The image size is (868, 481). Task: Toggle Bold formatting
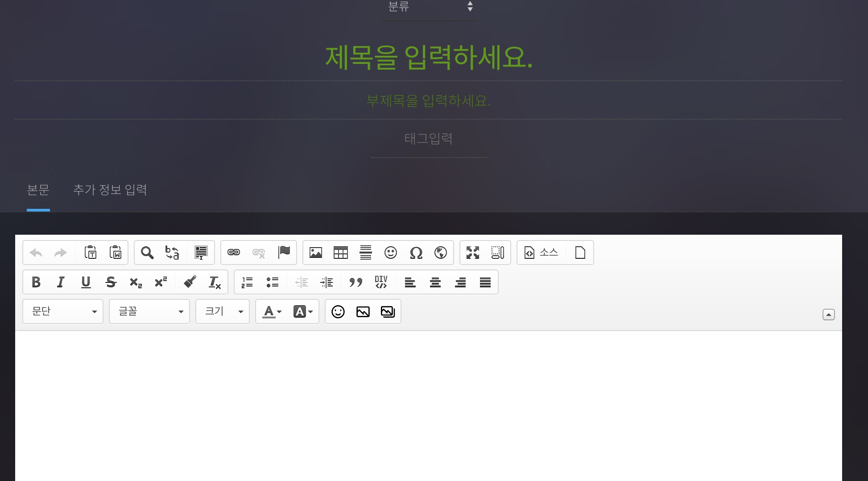[36, 282]
